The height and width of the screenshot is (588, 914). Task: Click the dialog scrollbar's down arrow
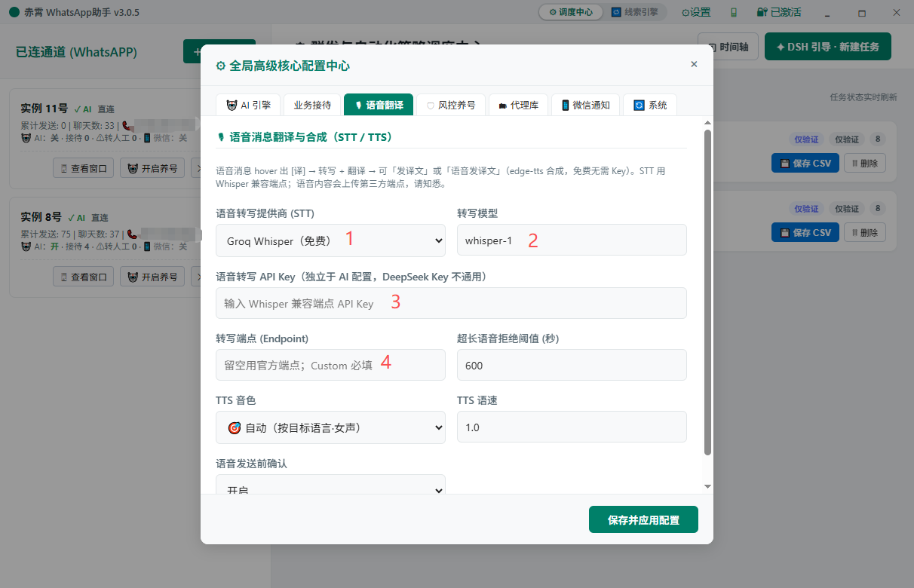[707, 487]
